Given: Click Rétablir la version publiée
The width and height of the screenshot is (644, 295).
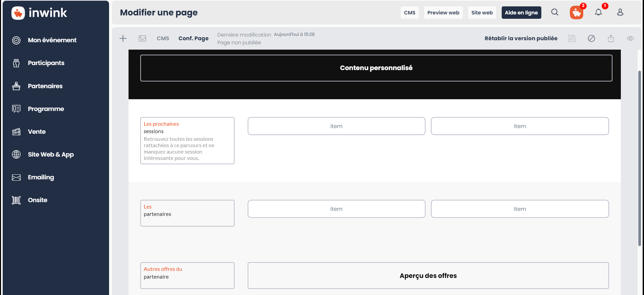Looking at the screenshot, I should tap(521, 39).
